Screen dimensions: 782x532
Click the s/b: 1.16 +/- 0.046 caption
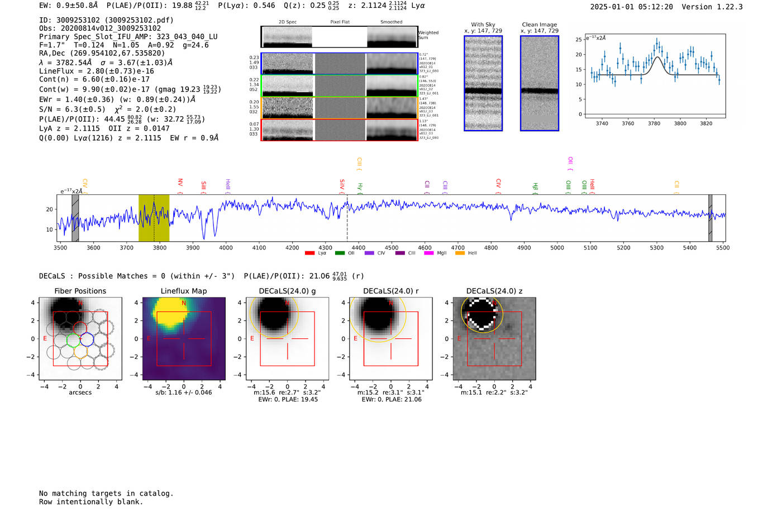tap(184, 392)
